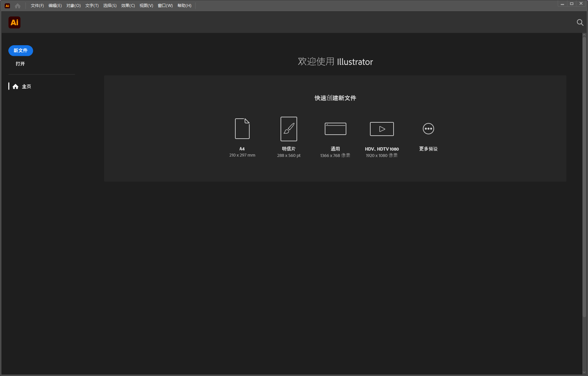Viewport: 588px width, 376px height.
Task: Open the 效果(C) menu
Action: click(x=128, y=6)
